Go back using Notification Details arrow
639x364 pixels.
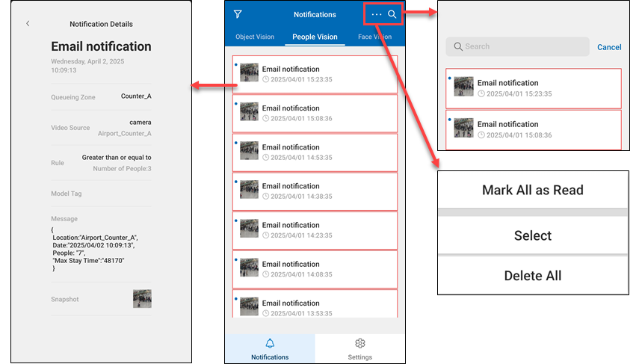pyautogui.click(x=28, y=24)
